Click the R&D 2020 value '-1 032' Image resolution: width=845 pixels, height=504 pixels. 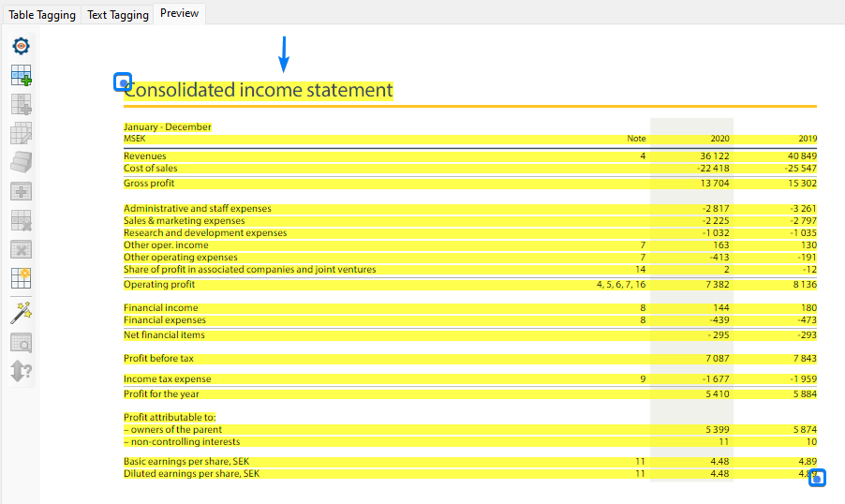(716, 233)
